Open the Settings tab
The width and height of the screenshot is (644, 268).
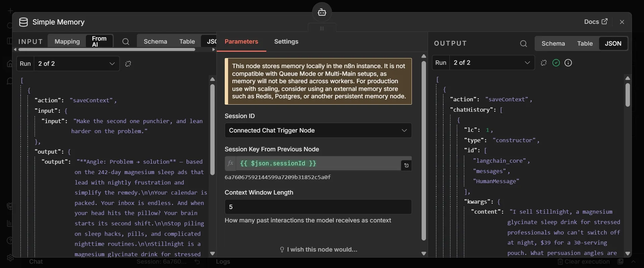coord(286,42)
